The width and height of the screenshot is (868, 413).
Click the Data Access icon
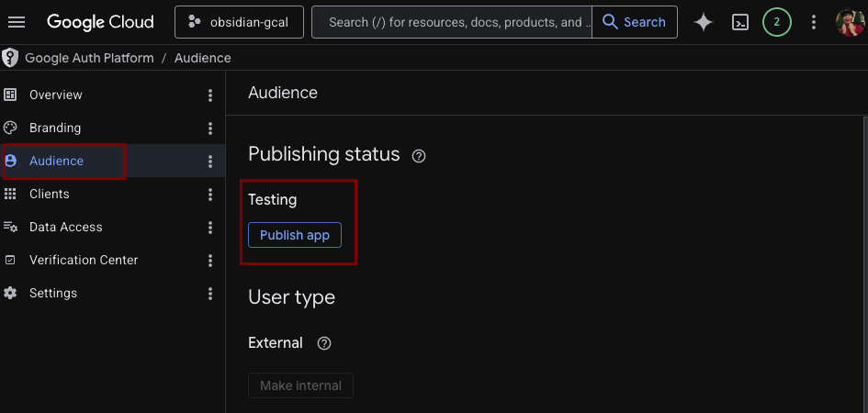coord(10,227)
